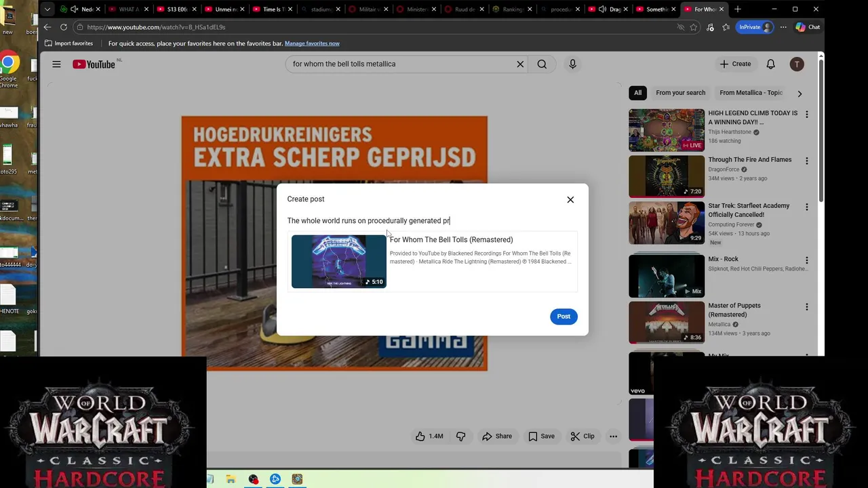Open the Create button menu

(x=736, y=64)
